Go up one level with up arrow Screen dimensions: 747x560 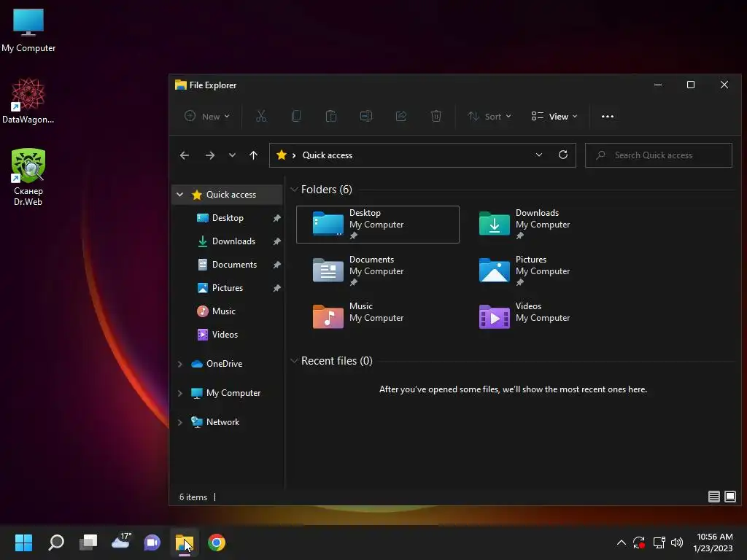click(253, 155)
